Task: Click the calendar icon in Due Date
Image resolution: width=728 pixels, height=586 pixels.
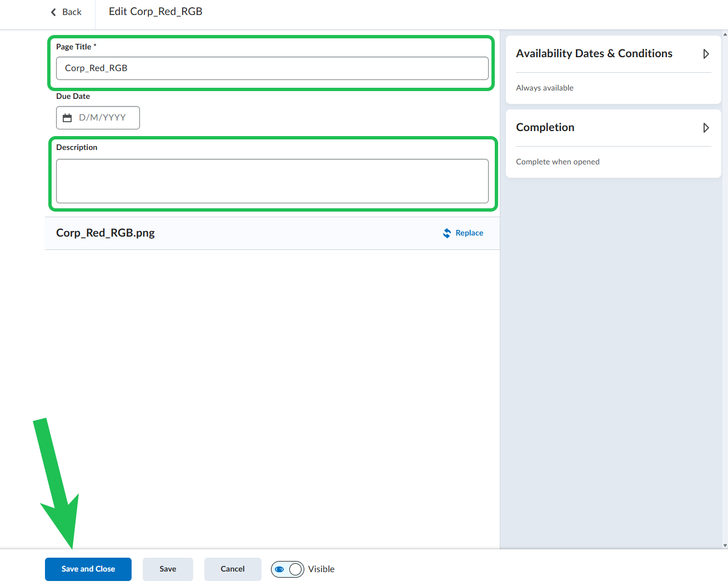Action: coord(67,118)
